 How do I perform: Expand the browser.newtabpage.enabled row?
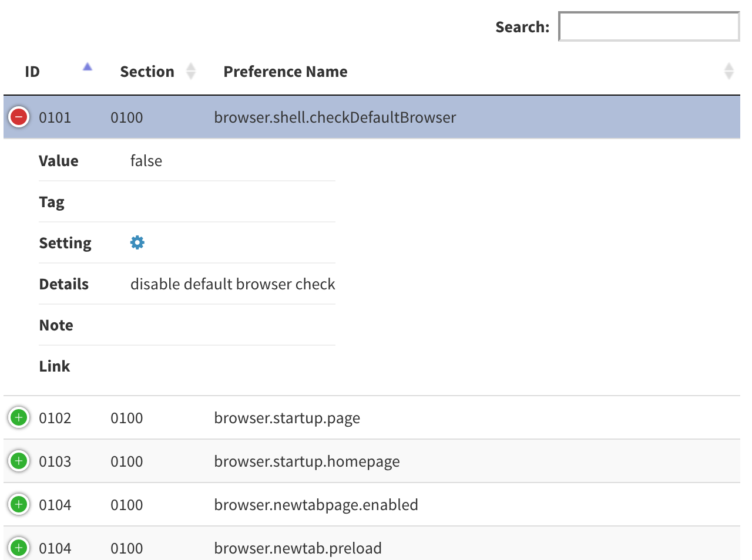click(18, 504)
